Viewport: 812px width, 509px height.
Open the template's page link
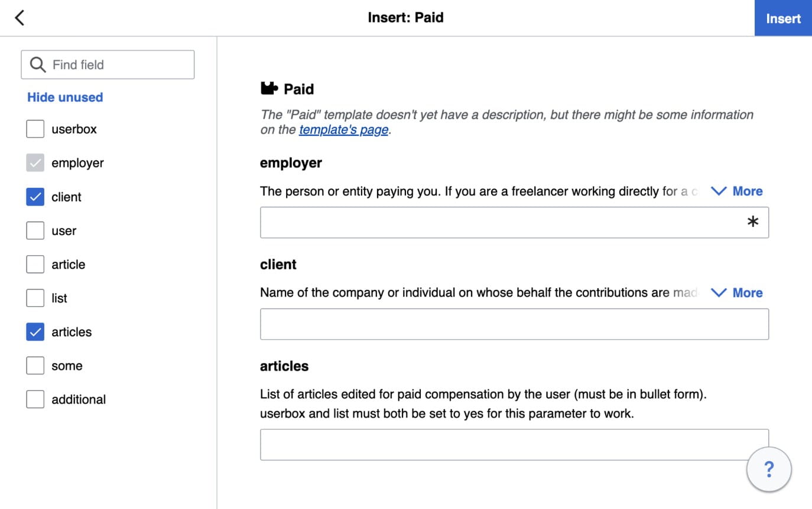pyautogui.click(x=343, y=130)
